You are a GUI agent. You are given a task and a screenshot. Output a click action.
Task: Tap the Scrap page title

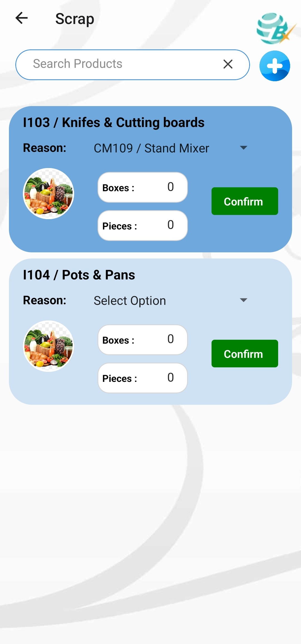point(75,19)
